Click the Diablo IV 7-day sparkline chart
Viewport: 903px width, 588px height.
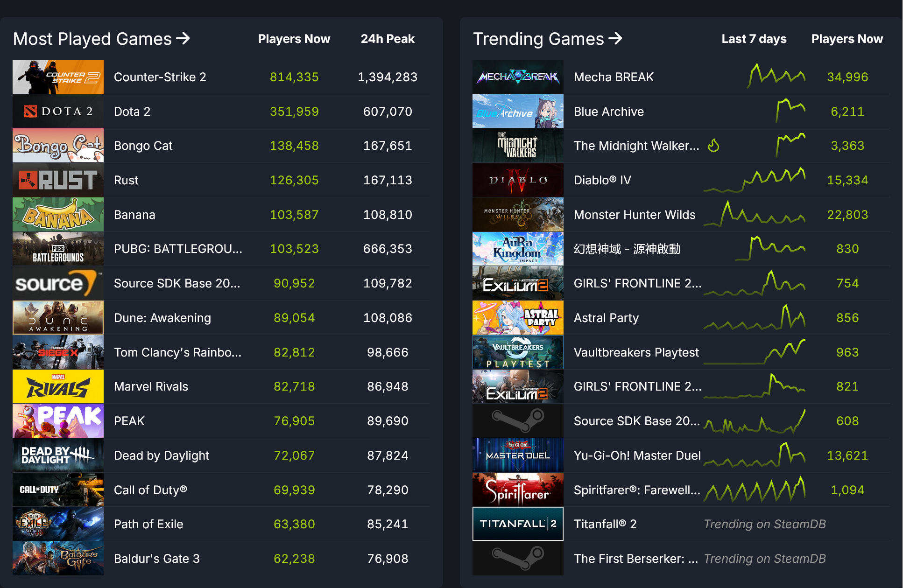click(755, 180)
